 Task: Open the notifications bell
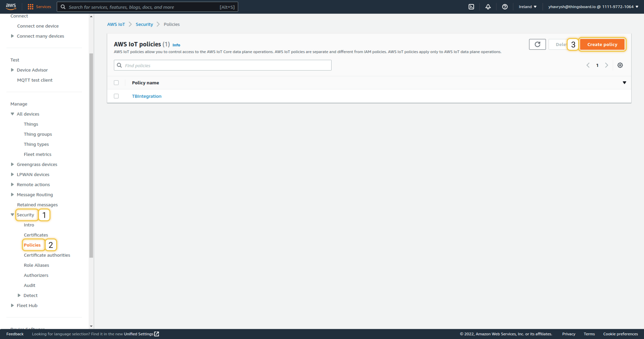point(488,7)
